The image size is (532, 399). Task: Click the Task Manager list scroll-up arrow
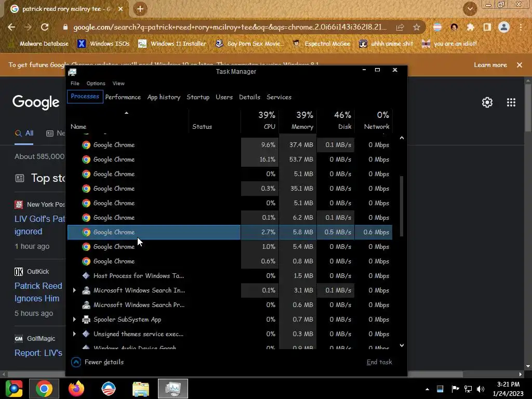pos(402,138)
